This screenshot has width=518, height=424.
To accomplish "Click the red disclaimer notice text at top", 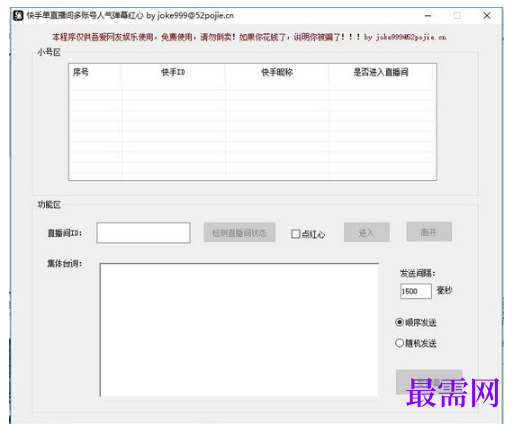I will [249, 37].
